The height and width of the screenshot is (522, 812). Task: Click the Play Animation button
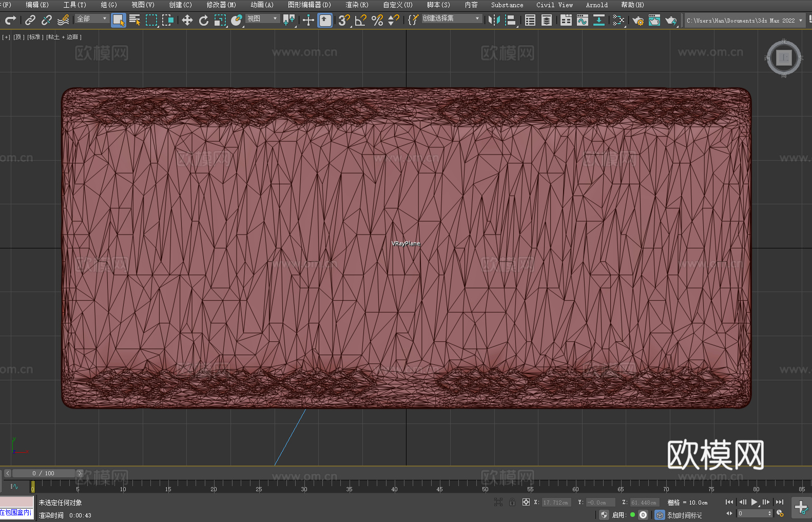tap(754, 502)
